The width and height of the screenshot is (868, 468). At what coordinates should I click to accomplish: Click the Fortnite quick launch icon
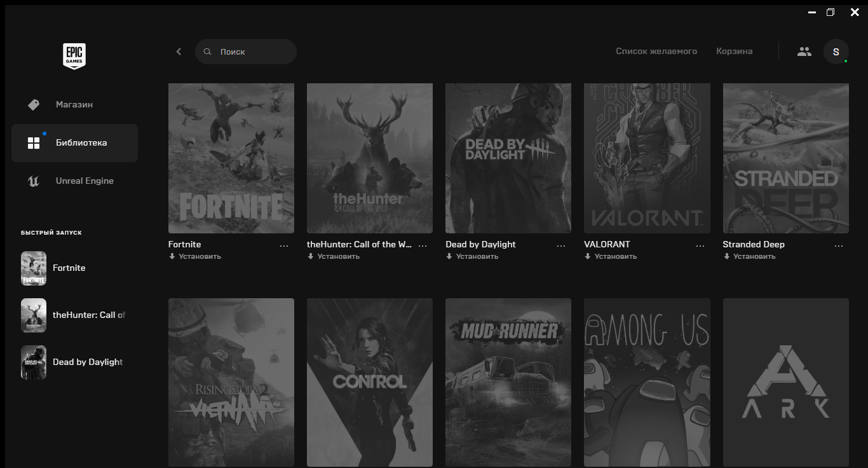tap(34, 268)
